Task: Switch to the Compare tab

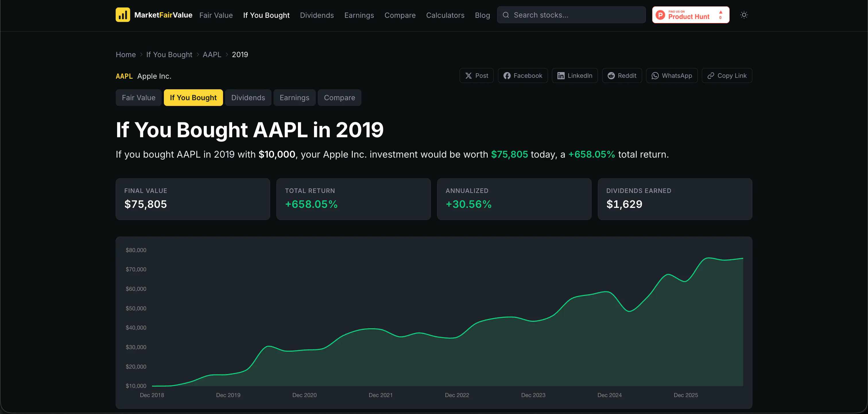Action: [x=339, y=97]
